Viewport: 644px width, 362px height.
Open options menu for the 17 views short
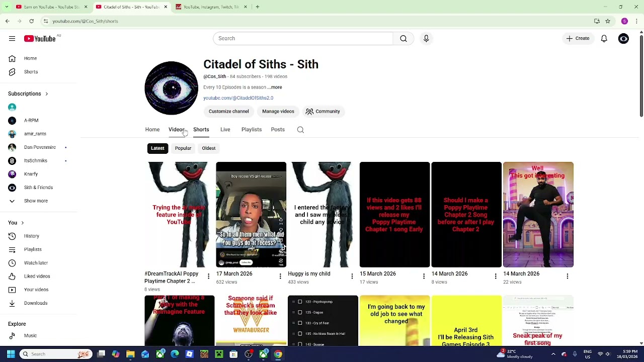[x=424, y=276]
